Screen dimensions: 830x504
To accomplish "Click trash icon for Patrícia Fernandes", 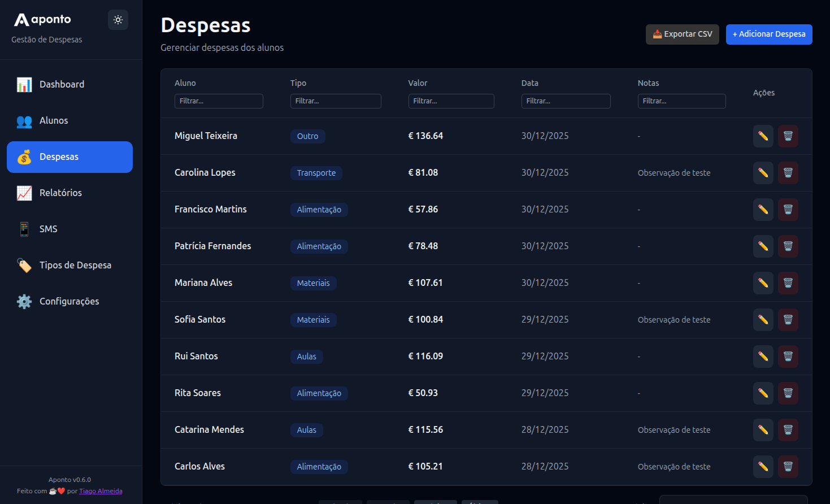I will 788,246.
